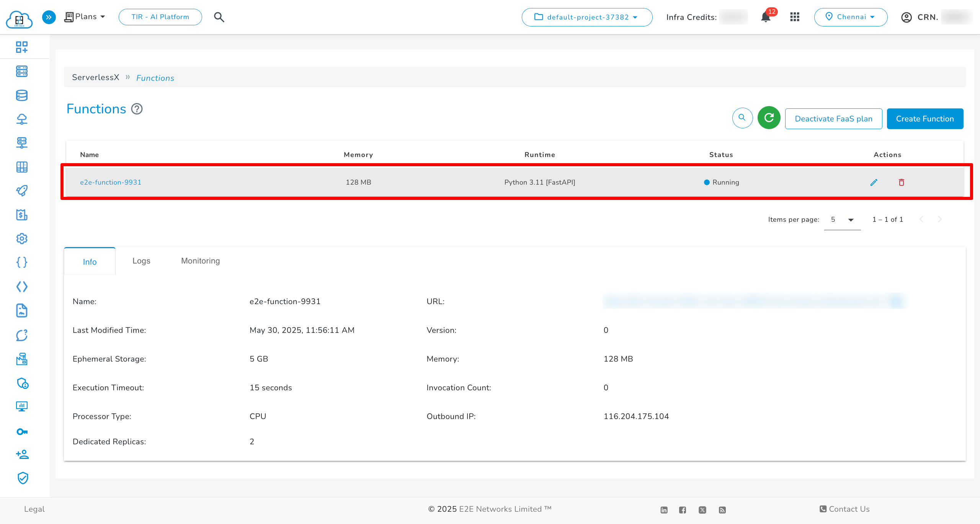Screen dimensions: 980x524
Task: Click Deactivate FaaS plan
Action: coord(833,118)
